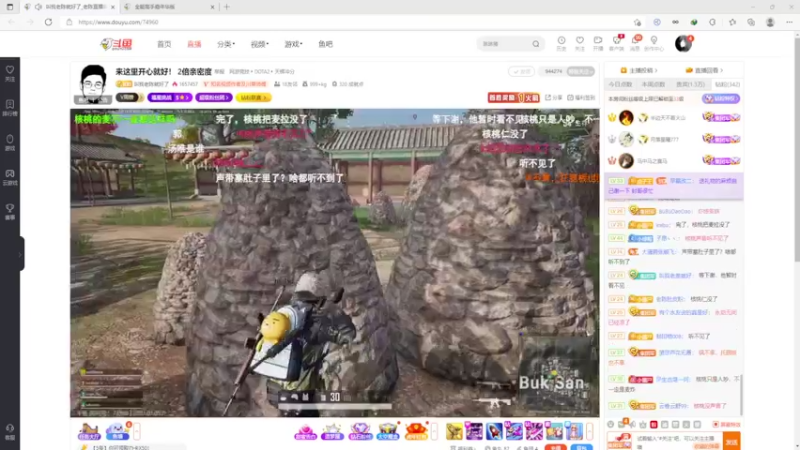Click the orange 发送 send button

point(732,441)
